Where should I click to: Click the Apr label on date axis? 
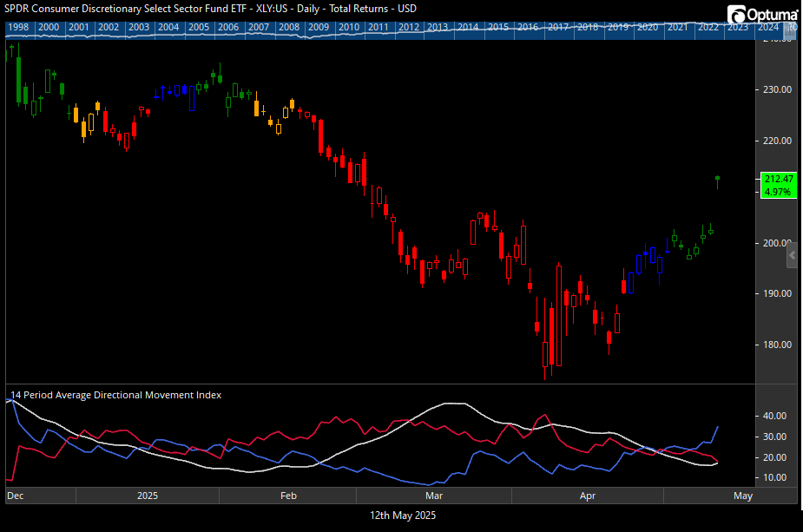(x=588, y=496)
